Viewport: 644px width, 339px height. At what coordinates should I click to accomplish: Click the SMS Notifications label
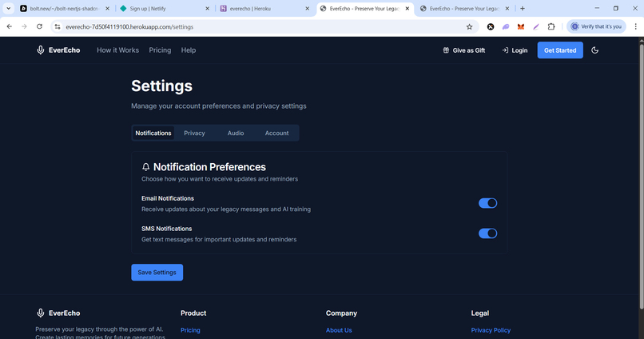(167, 229)
